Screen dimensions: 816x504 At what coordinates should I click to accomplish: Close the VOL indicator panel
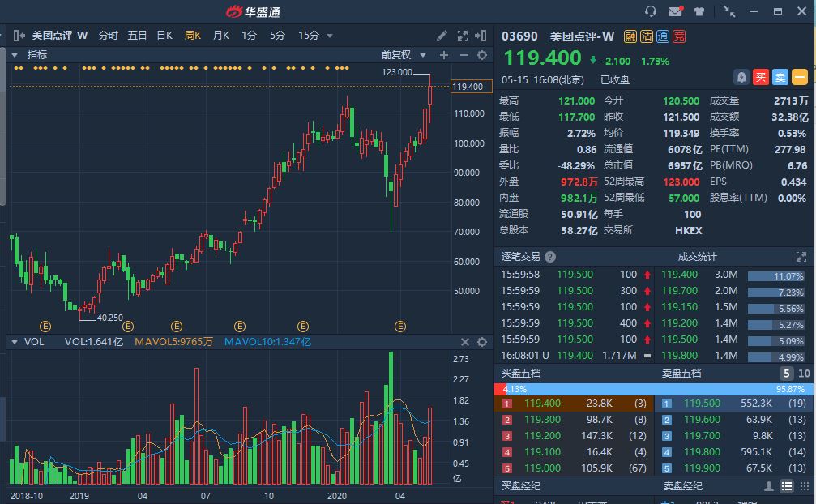[x=465, y=342]
